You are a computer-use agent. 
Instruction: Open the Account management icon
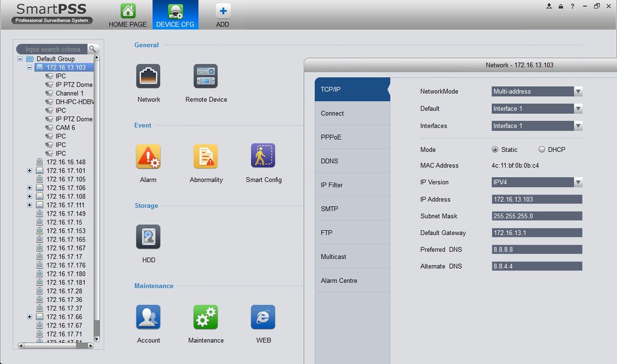point(148,317)
